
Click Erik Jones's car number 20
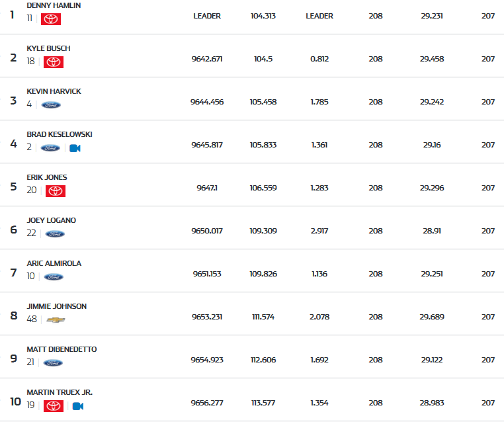[x=31, y=190]
